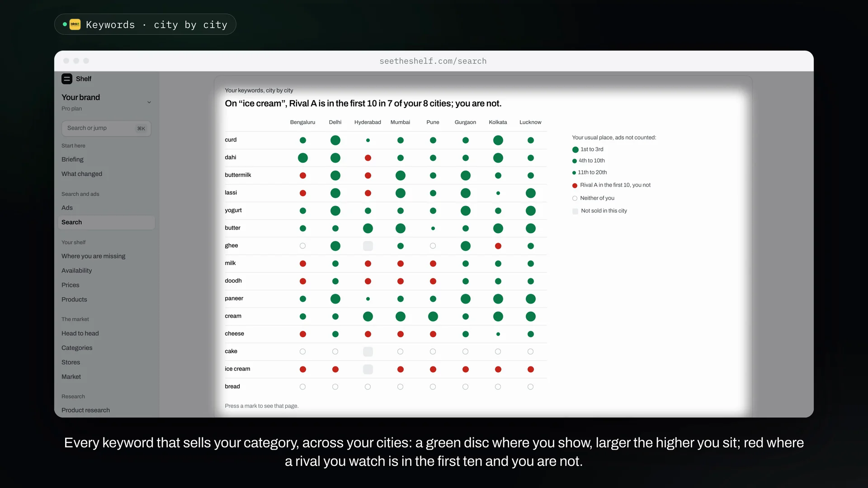Click the dahi red mark for Hyderabad
This screenshot has width=868, height=488.
pyautogui.click(x=368, y=158)
